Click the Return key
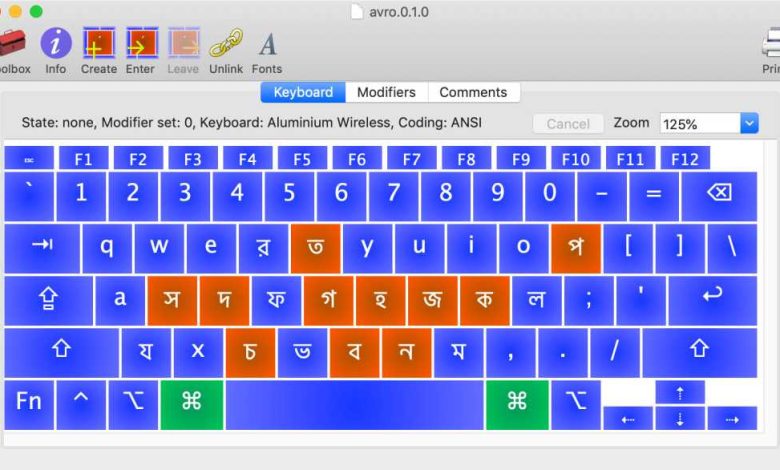780x470 pixels. (712, 300)
